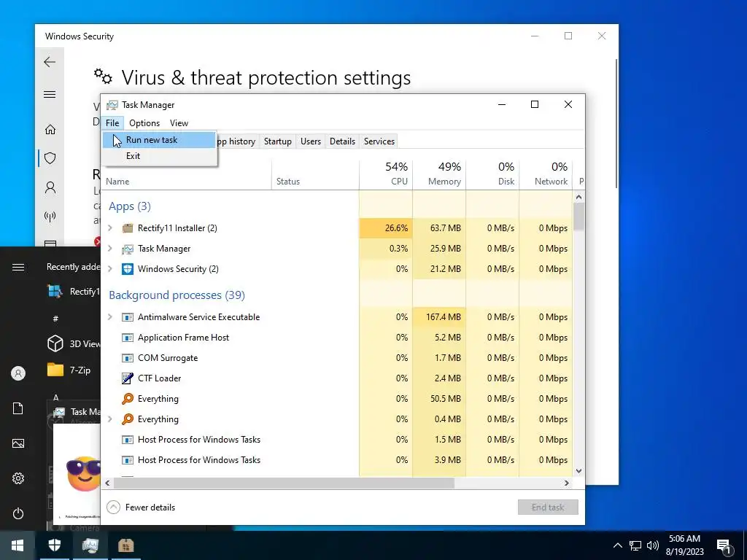Open Windows Security hamburger menu
Viewport: 747px width, 560px height.
[x=50, y=94]
